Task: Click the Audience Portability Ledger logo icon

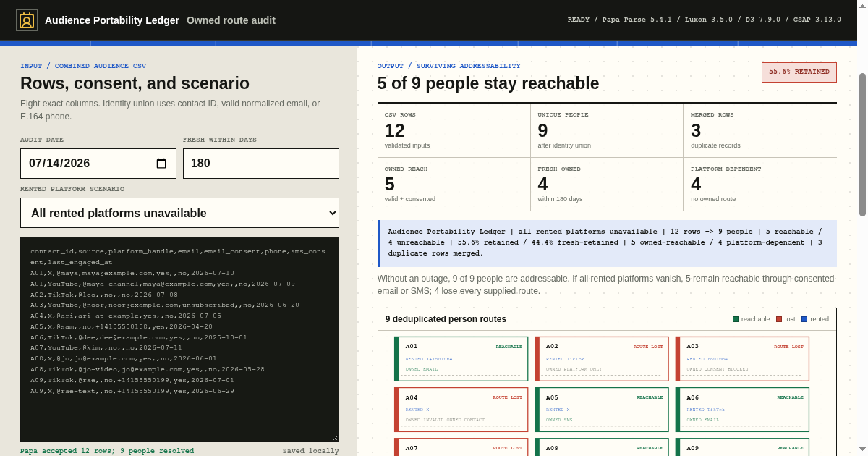Action: (x=27, y=20)
